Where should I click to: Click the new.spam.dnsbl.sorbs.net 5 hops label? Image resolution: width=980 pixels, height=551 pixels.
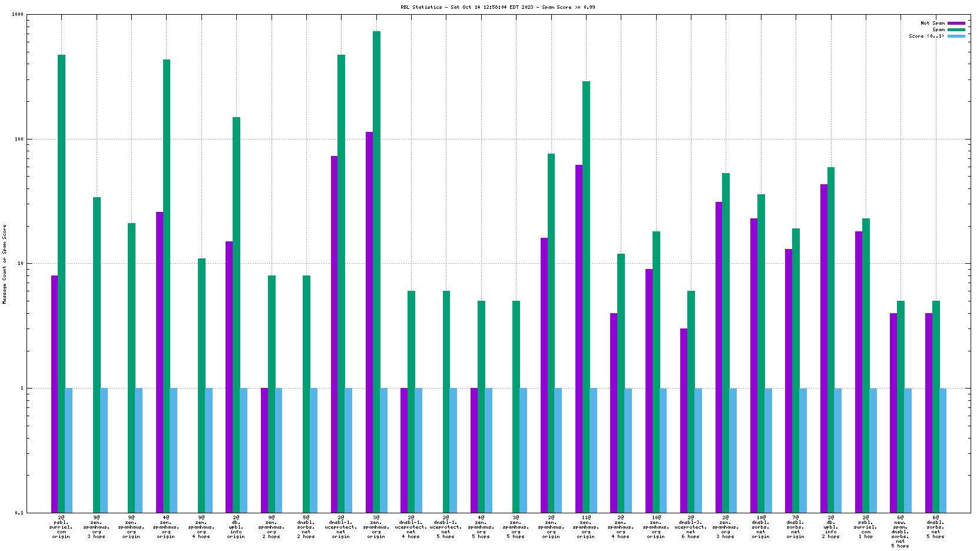(900, 532)
